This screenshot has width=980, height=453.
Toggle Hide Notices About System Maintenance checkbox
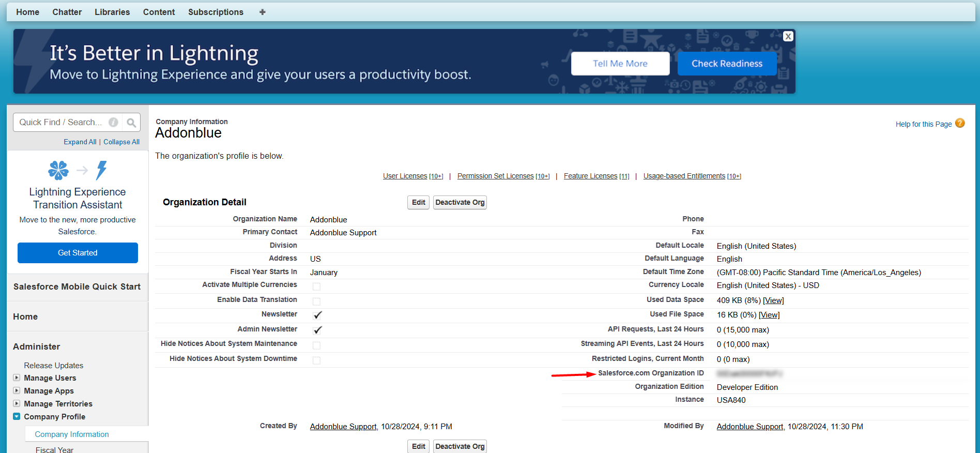316,345
